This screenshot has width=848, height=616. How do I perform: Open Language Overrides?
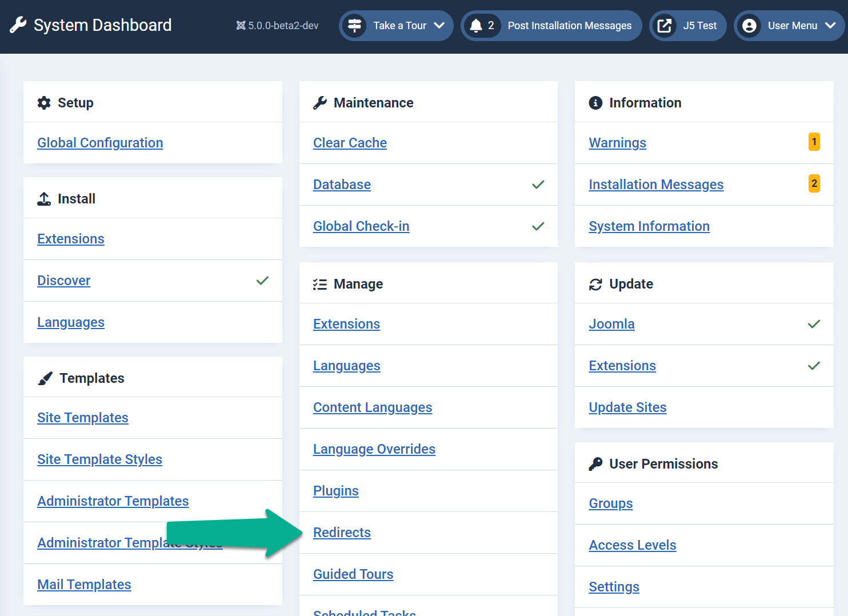[x=374, y=449]
